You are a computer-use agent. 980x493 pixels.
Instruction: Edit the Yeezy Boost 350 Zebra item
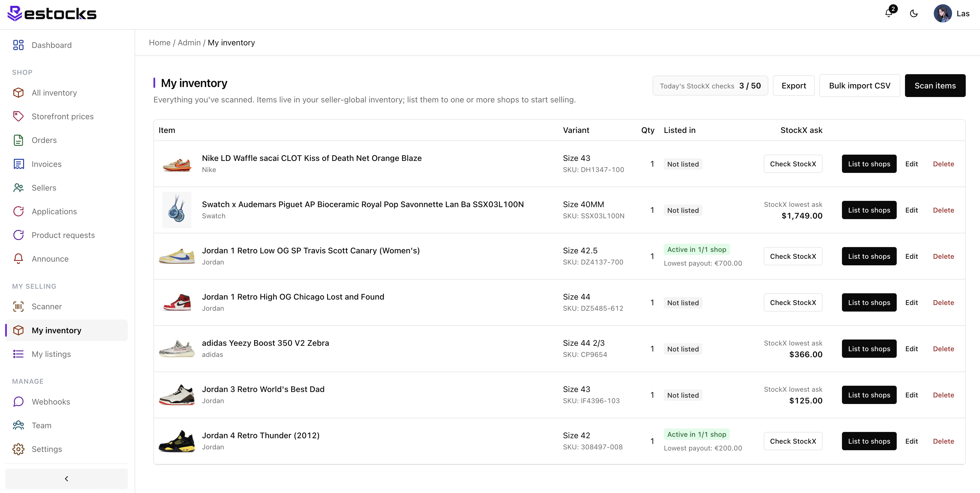tap(911, 349)
